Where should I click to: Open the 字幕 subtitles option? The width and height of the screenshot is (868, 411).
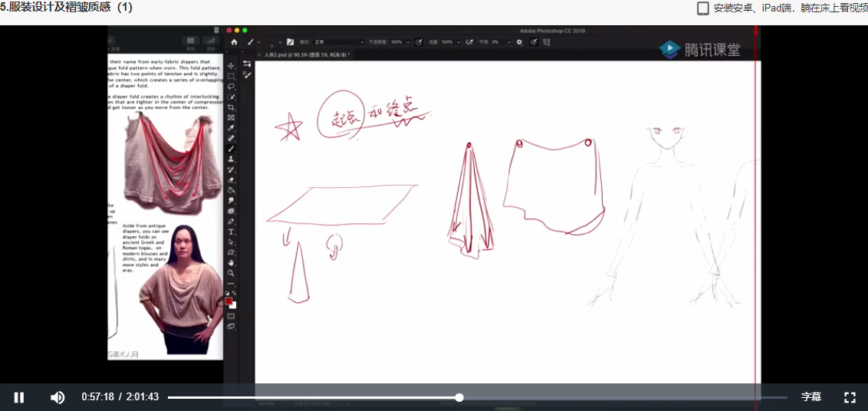click(811, 396)
